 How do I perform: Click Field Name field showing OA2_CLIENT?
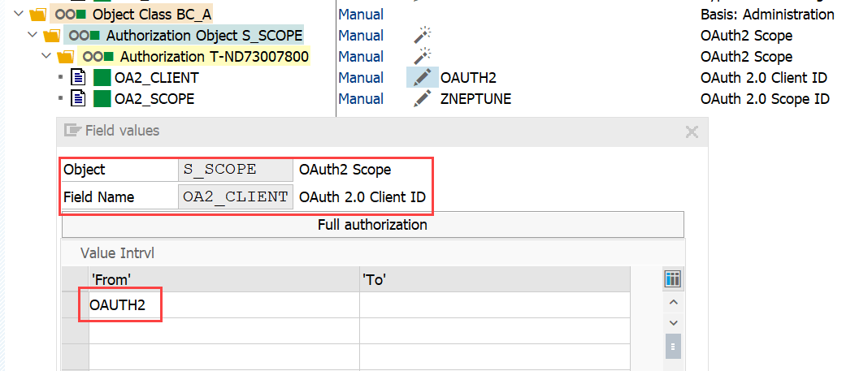point(236,196)
